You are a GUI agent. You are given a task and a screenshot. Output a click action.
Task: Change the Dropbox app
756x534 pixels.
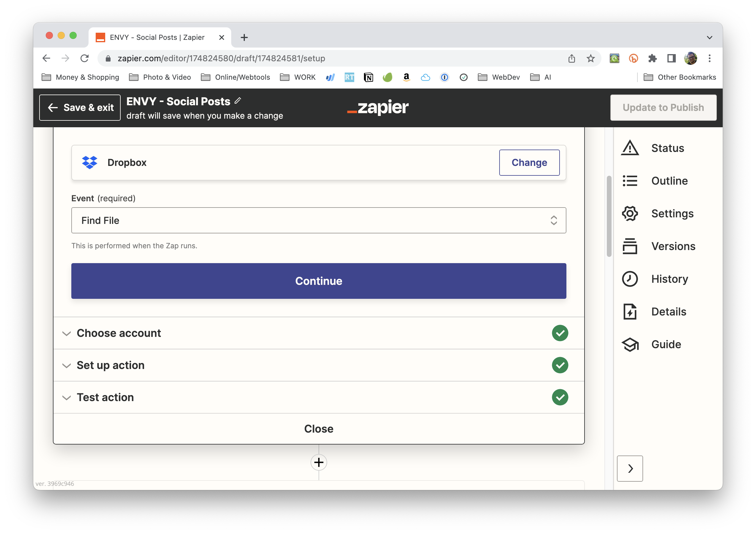point(529,162)
